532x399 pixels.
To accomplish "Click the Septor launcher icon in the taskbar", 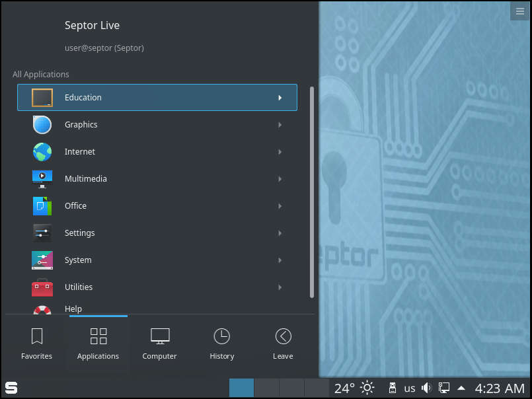I will click(11, 388).
